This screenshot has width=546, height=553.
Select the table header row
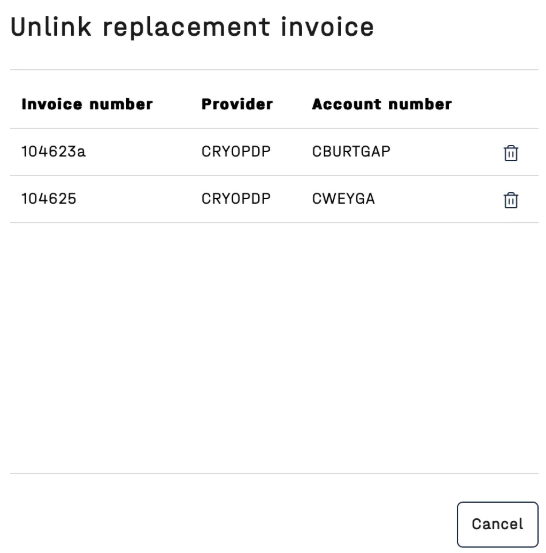point(274,104)
